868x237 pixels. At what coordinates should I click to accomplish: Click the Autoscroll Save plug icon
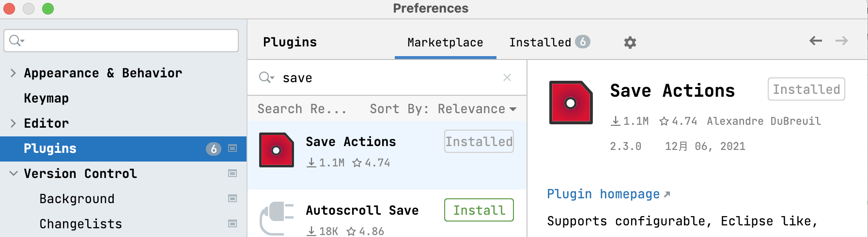pyautogui.click(x=277, y=218)
